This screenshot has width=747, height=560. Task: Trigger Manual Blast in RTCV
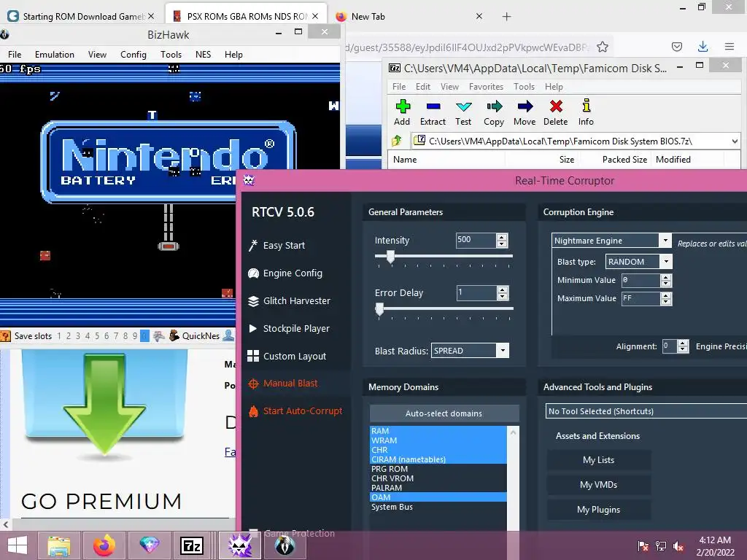pyautogui.click(x=282, y=384)
